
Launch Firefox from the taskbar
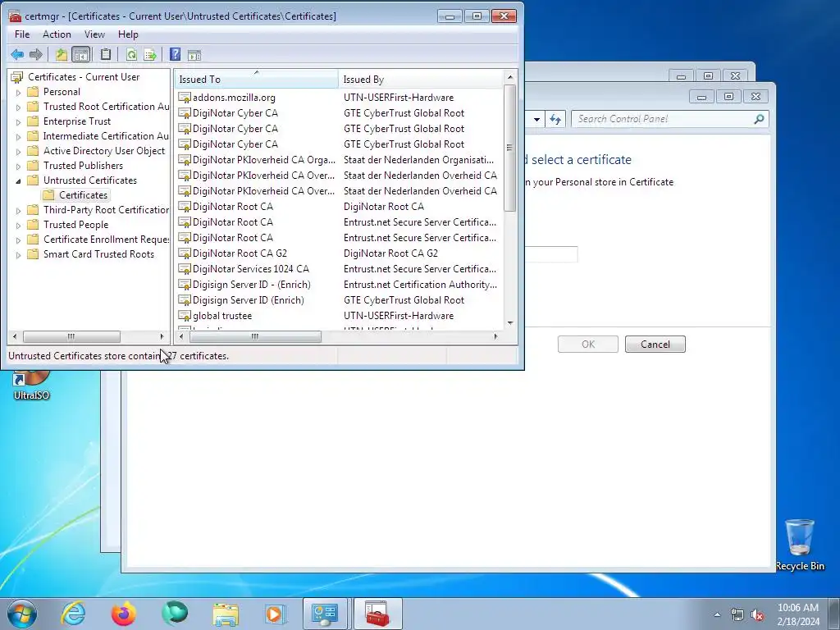(124, 614)
